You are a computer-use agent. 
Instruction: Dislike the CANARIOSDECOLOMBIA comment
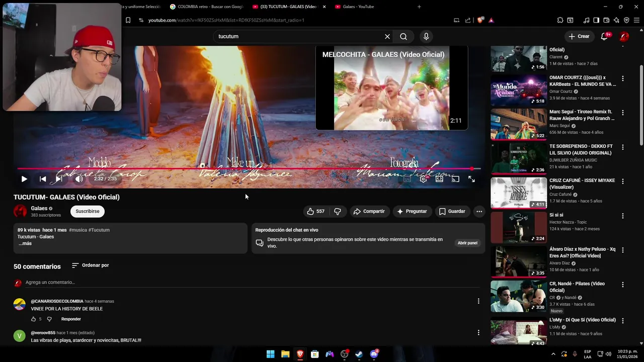pyautogui.click(x=49, y=319)
